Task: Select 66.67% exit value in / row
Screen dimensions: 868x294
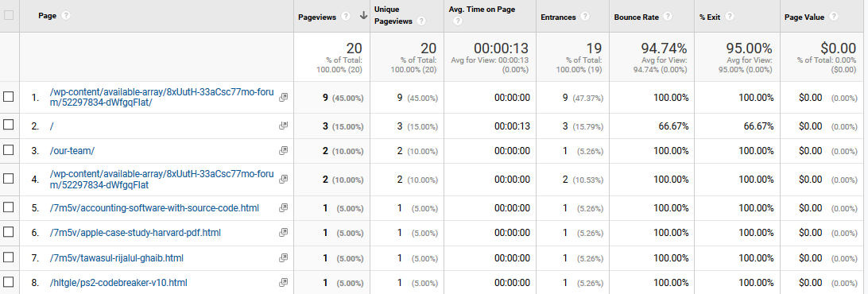Action: click(758, 126)
